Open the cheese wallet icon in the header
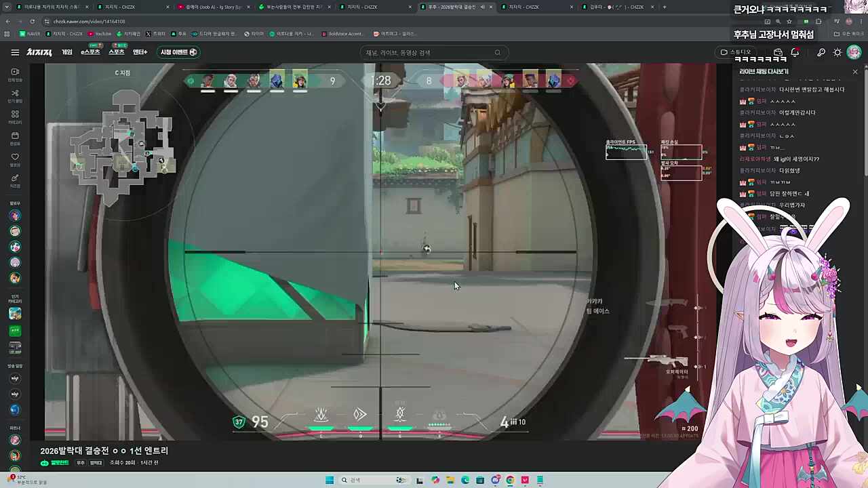Screen dimensions: 868x488 coord(778,52)
